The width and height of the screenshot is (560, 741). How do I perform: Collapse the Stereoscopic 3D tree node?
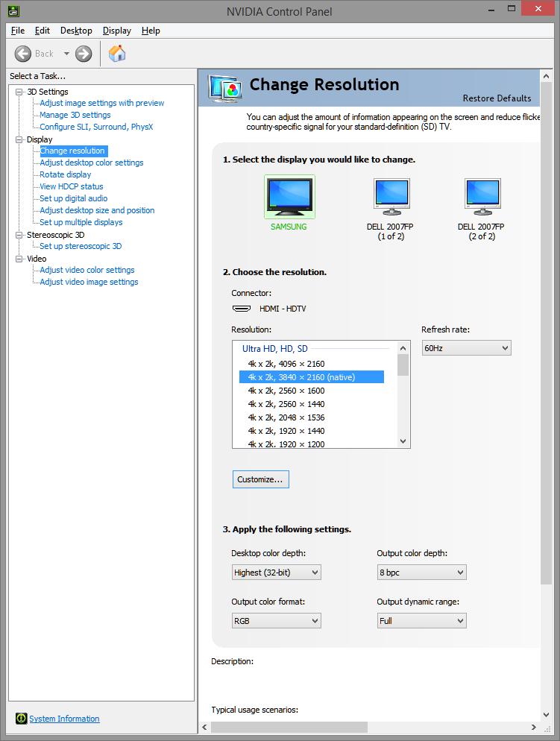pos(19,235)
